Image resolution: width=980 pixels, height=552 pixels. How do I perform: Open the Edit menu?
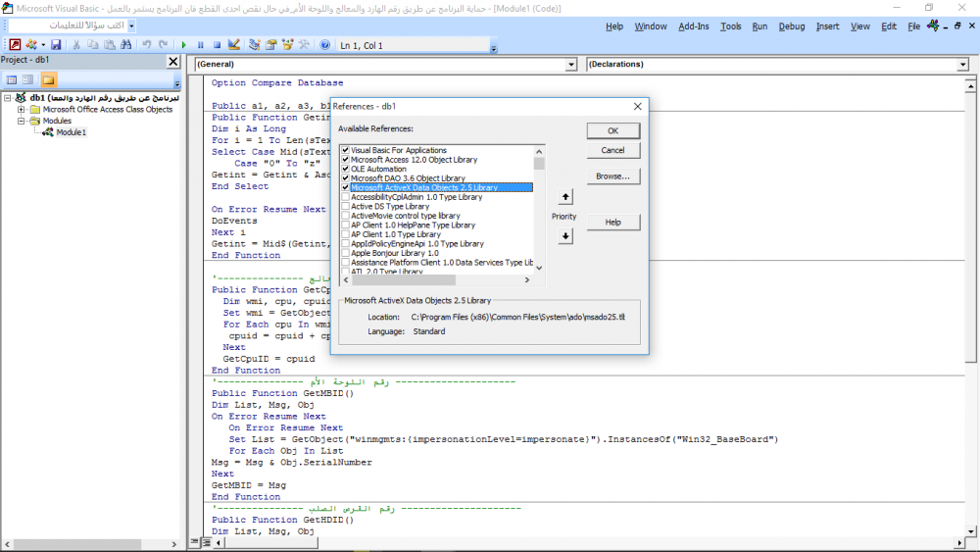click(x=889, y=26)
